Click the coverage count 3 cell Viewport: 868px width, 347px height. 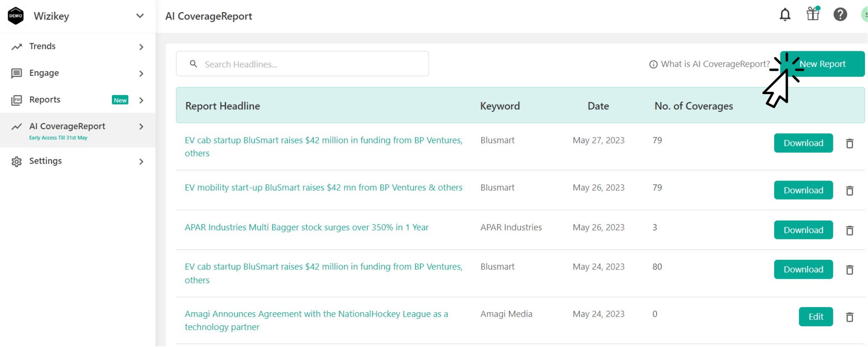click(654, 227)
